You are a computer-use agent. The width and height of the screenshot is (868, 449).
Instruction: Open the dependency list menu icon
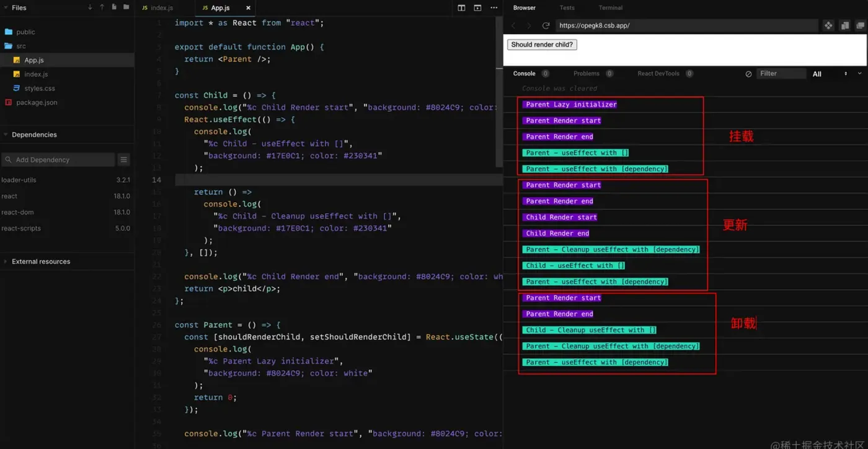point(124,159)
